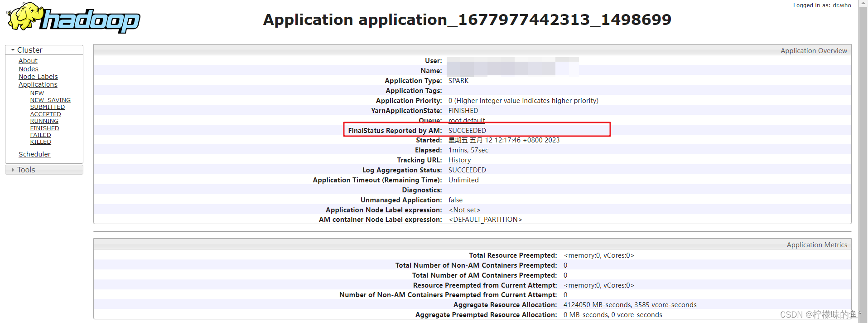Image resolution: width=868 pixels, height=323 pixels.
Task: Open the About link
Action: [x=28, y=61]
